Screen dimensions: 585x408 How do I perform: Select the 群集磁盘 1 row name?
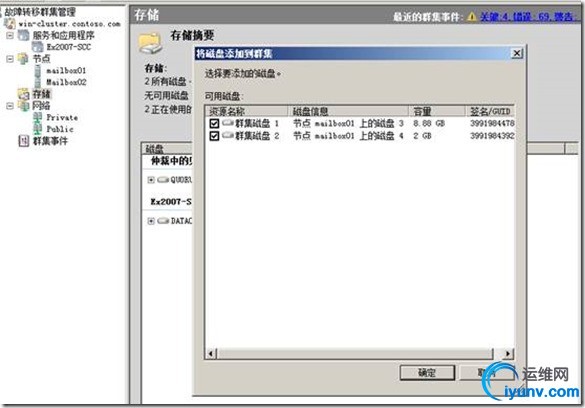pyautogui.click(x=257, y=123)
